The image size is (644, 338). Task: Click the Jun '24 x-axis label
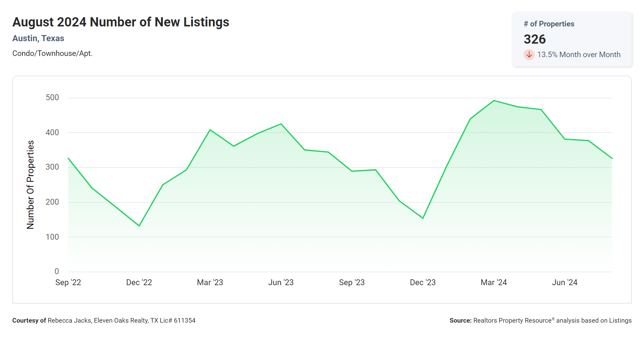pos(565,282)
